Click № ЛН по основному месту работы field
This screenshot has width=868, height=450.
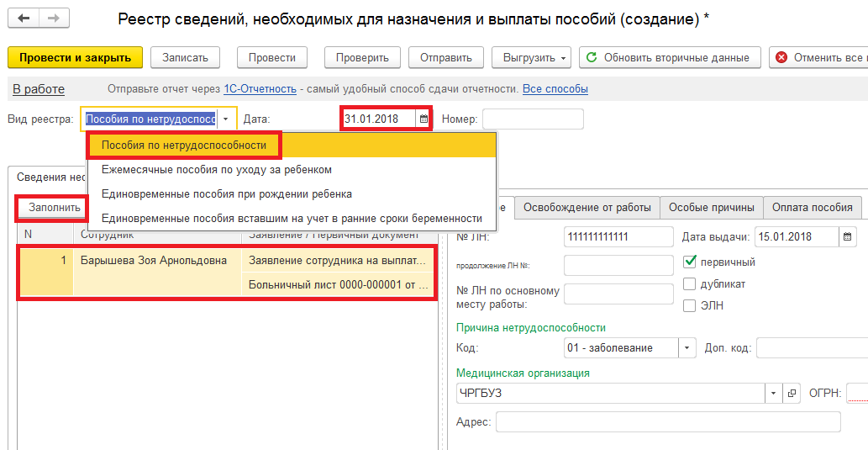click(x=618, y=294)
